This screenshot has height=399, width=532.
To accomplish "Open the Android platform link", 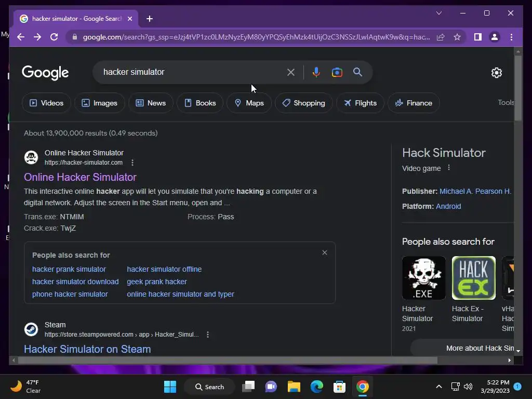I will [448, 206].
